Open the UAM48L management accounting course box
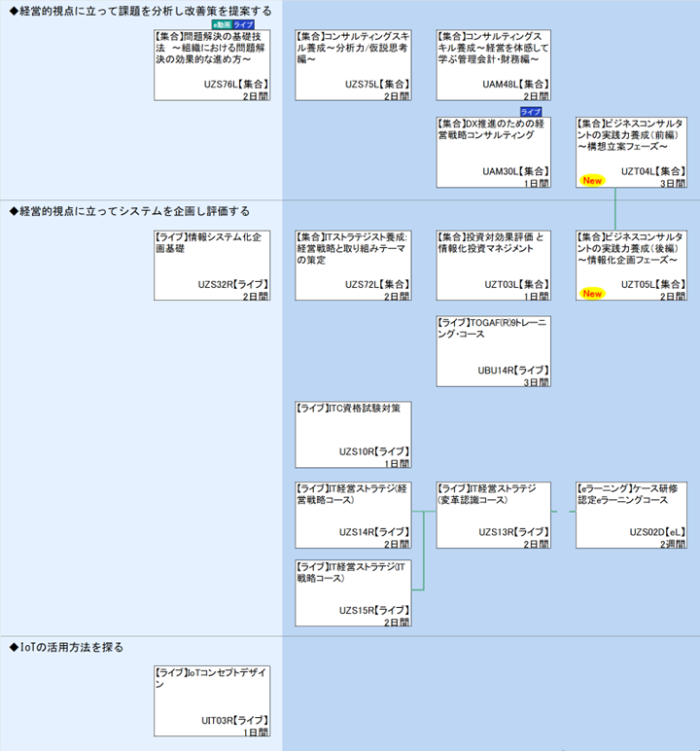The width and height of the screenshot is (700, 751). [x=494, y=65]
